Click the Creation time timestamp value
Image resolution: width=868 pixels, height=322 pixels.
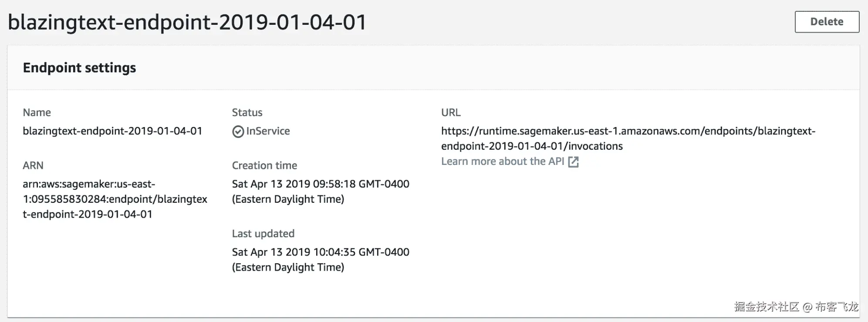click(x=320, y=184)
